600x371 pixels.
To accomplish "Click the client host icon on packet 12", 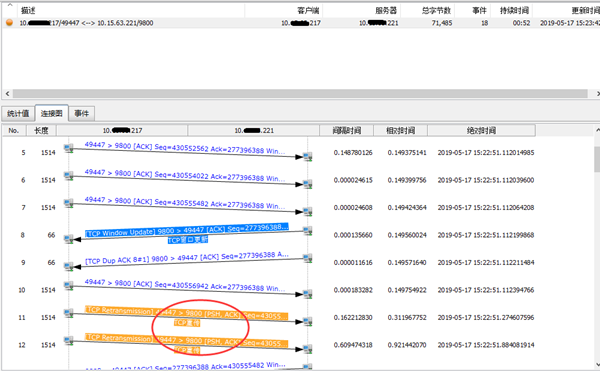I will [x=68, y=340].
